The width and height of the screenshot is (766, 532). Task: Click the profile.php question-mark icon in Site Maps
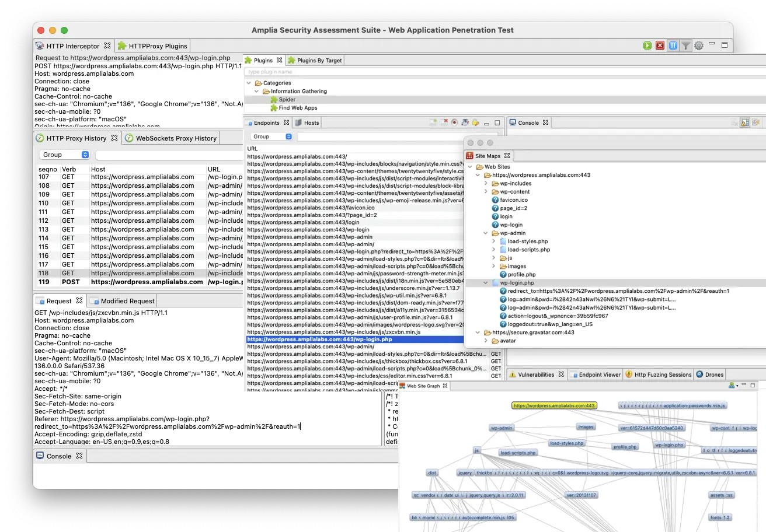pos(503,275)
